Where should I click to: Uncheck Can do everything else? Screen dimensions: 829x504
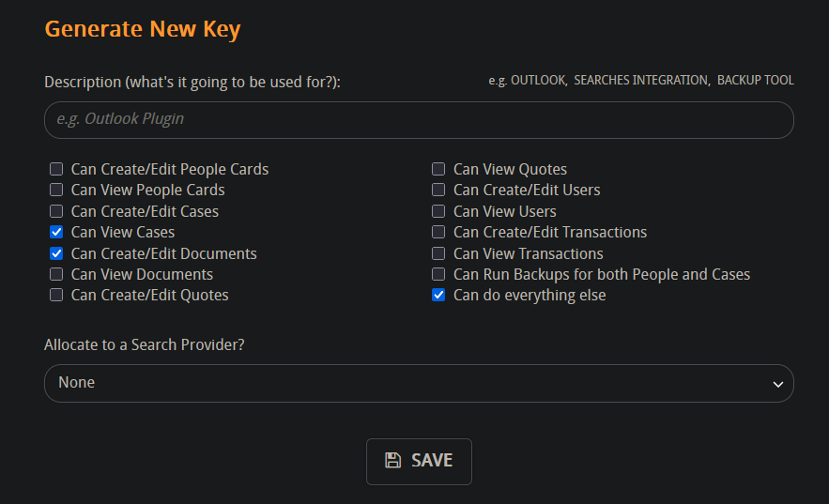point(438,295)
